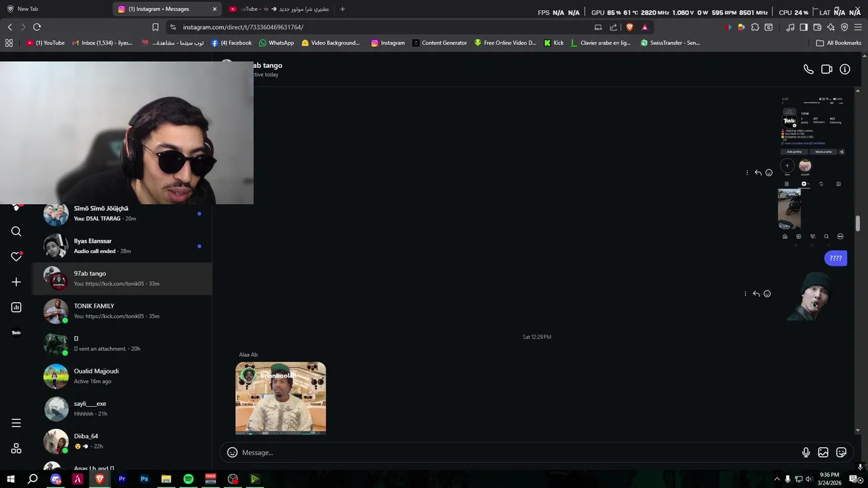The image size is (868, 488).
Task: Open Notifications heart icon
Action: [16, 257]
